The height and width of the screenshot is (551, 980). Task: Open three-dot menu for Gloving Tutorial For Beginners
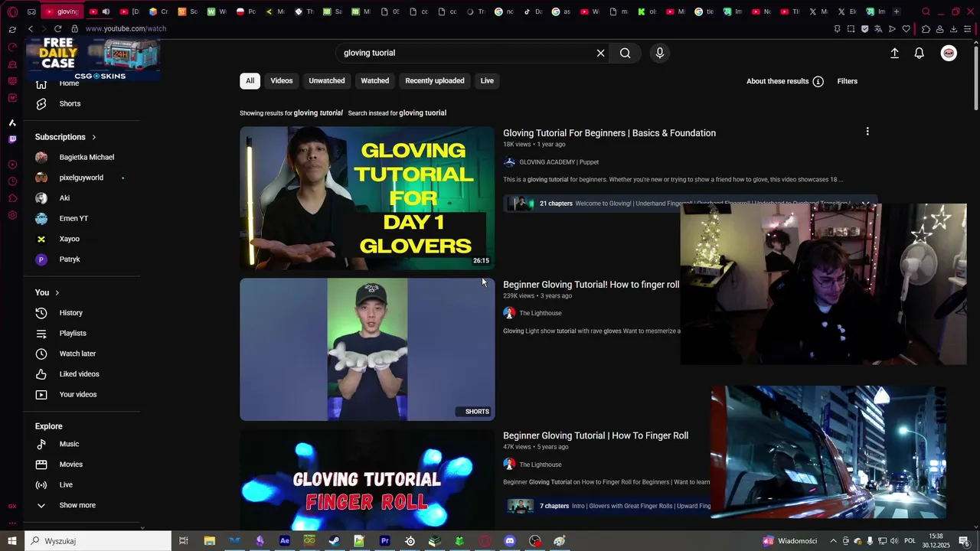(867, 132)
